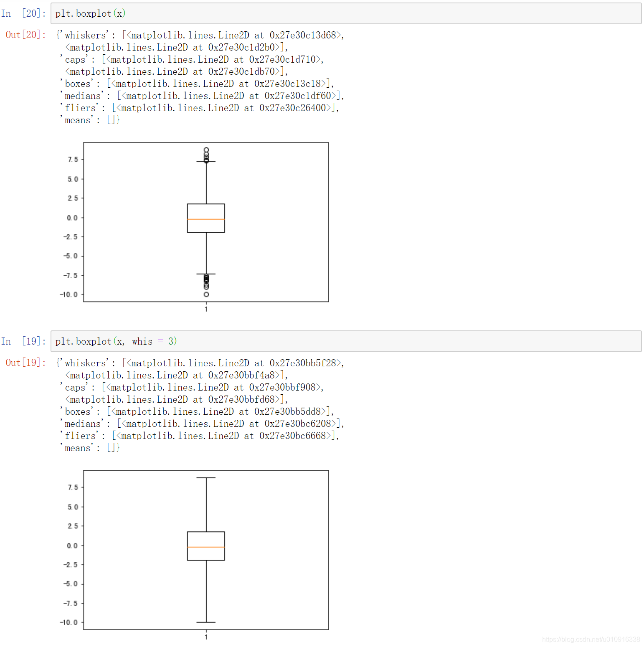The height and width of the screenshot is (647, 644).
Task: Click the Line2D at 0x27e30c1db70 text
Action: pyautogui.click(x=176, y=71)
